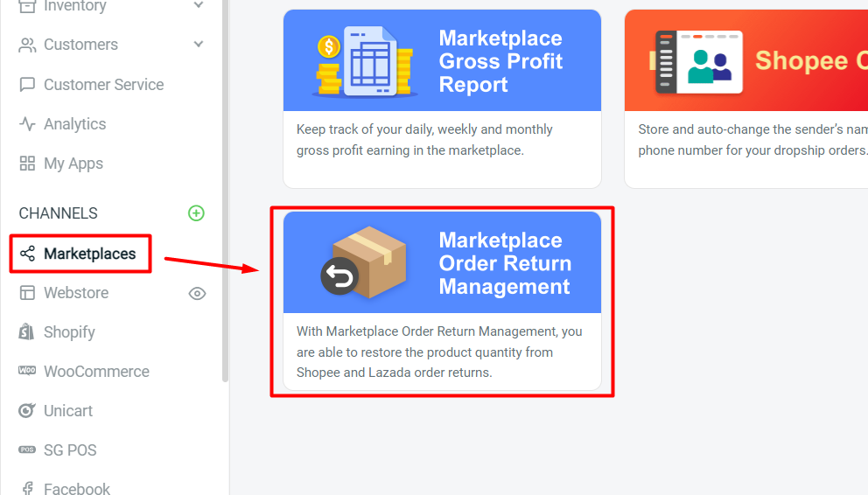Click the Webstore layout icon
The width and height of the screenshot is (868, 495).
(27, 293)
